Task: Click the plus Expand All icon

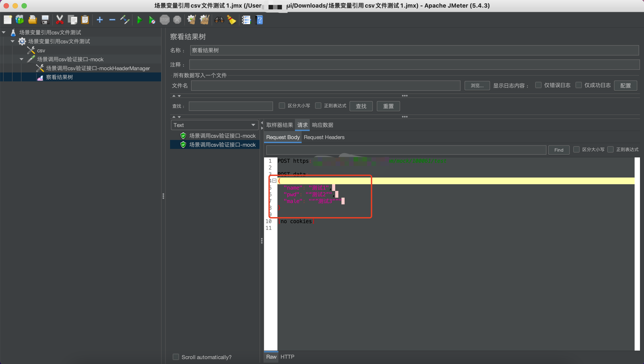Action: (100, 20)
